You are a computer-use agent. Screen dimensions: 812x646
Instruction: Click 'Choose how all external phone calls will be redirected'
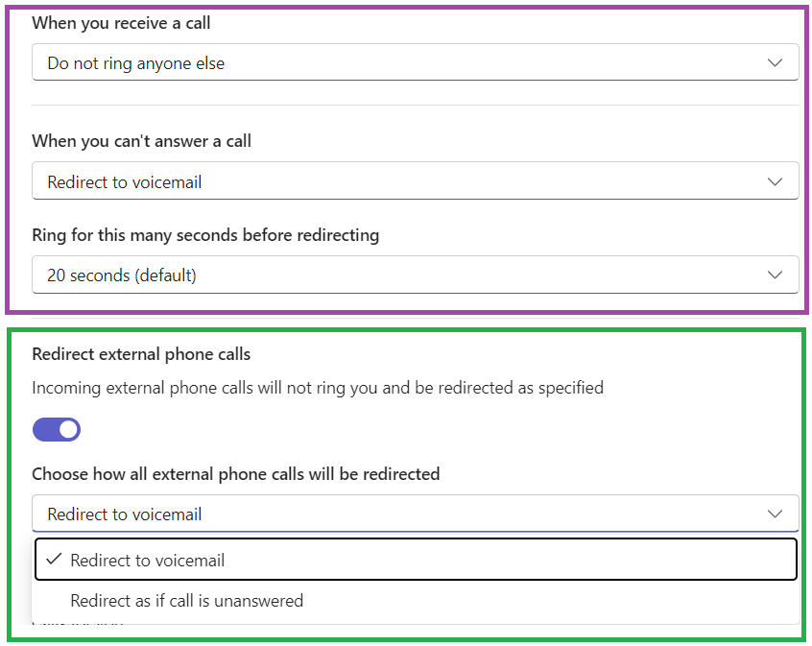[235, 473]
